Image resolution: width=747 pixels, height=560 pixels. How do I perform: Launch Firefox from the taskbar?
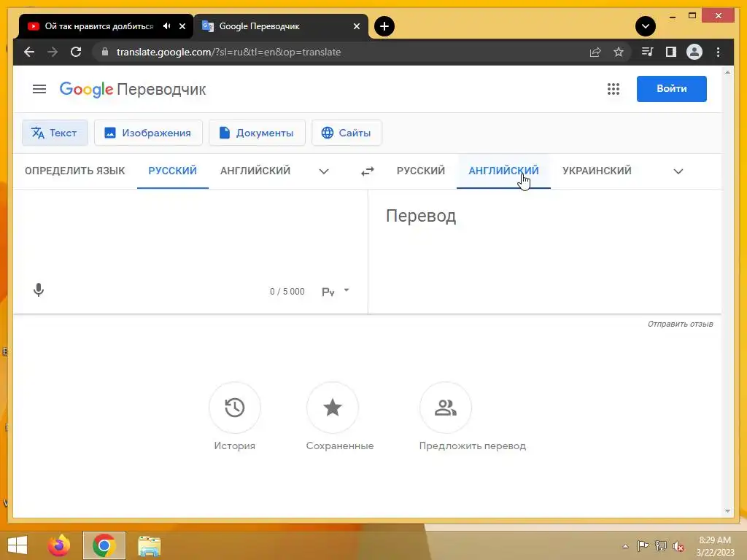[59, 545]
